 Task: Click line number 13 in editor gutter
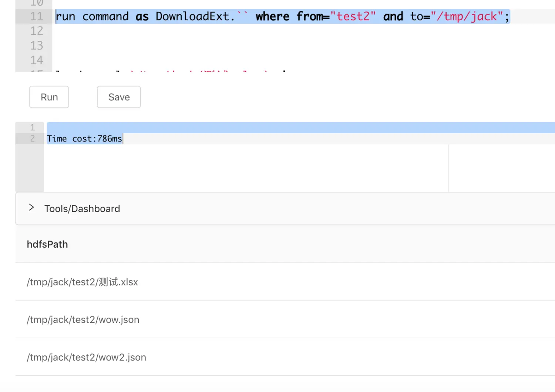pyautogui.click(x=37, y=46)
